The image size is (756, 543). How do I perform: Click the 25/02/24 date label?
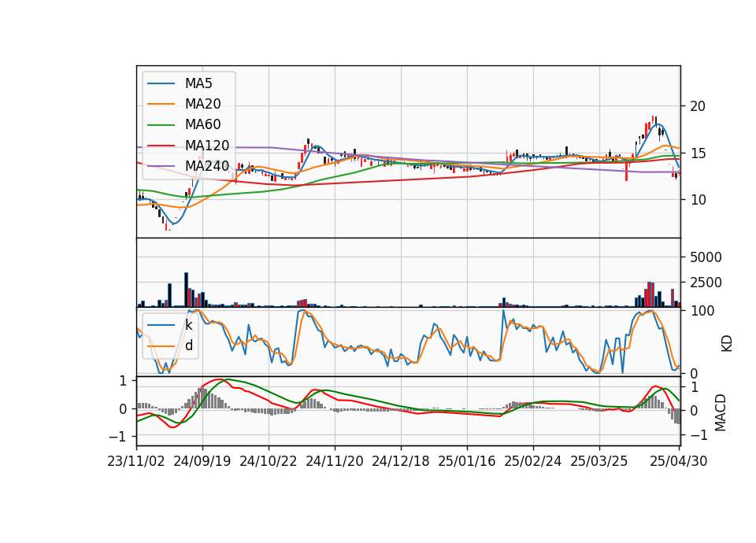point(533,461)
